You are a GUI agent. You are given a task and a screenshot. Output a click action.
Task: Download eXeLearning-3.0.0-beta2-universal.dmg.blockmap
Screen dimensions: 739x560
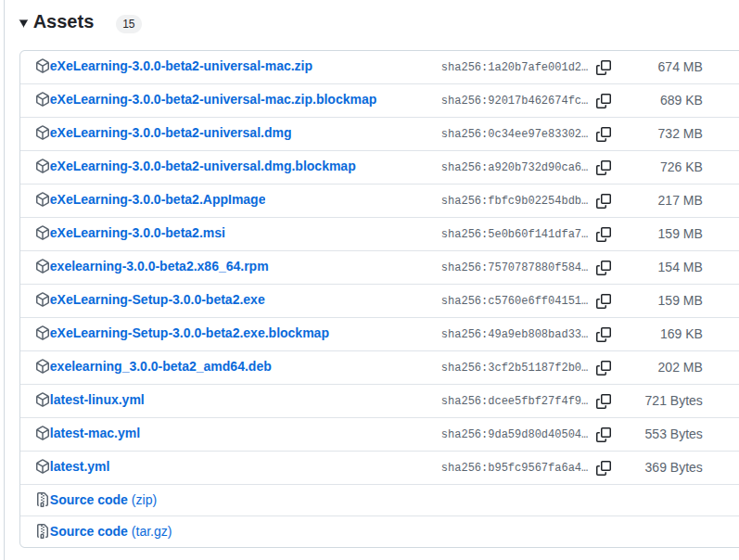pos(203,166)
